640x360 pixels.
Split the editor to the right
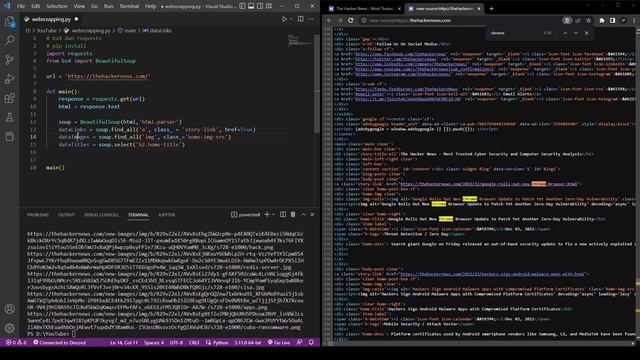pyautogui.click(x=300, y=19)
